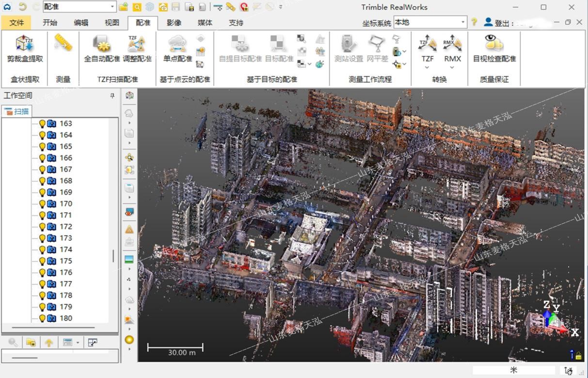Select scan 164 in the tree
Screen dimensions: 588x378
click(x=66, y=135)
